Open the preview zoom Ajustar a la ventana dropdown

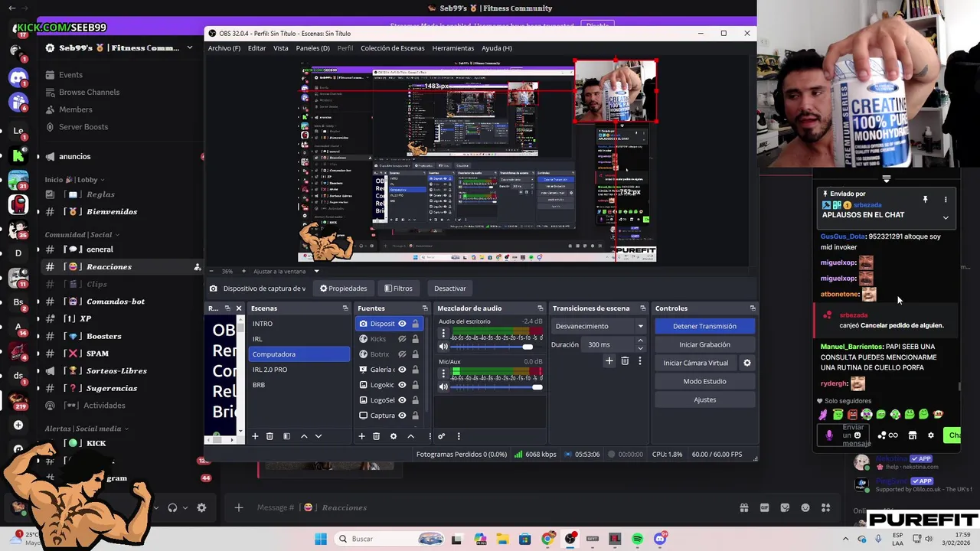pos(316,271)
